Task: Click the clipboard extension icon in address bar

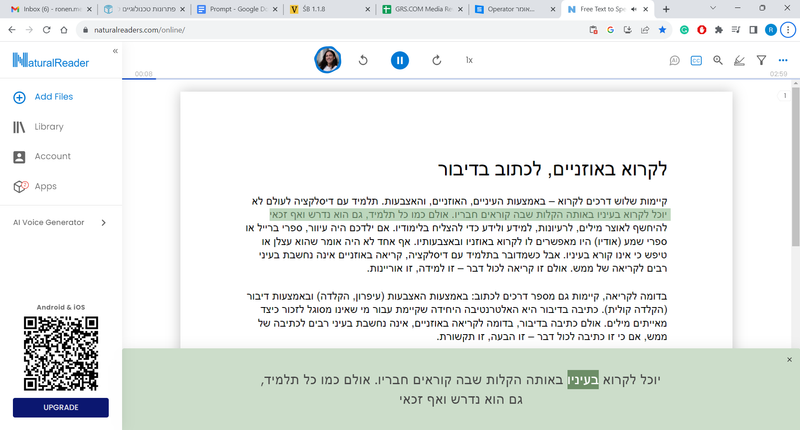Action: tap(593, 30)
